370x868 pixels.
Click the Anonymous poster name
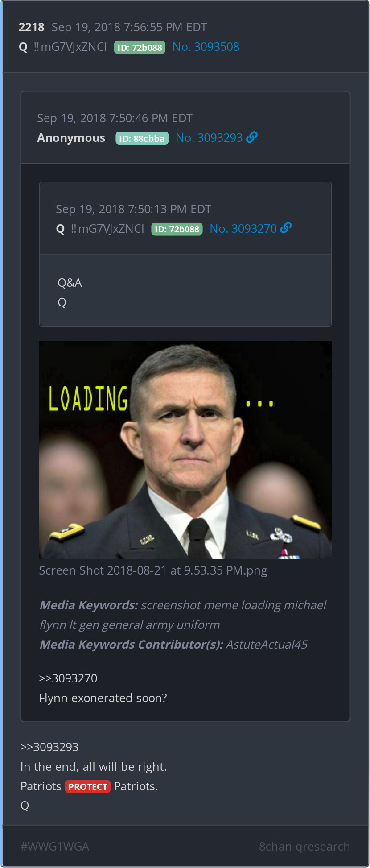click(x=71, y=138)
